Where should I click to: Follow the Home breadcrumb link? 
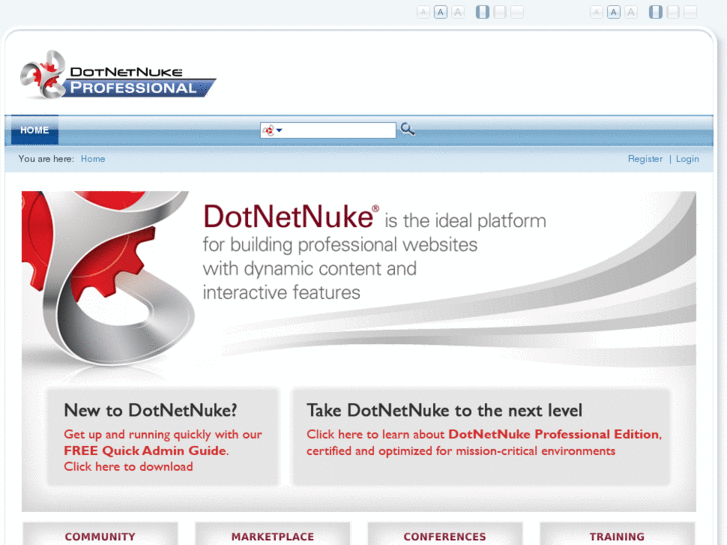(x=93, y=159)
